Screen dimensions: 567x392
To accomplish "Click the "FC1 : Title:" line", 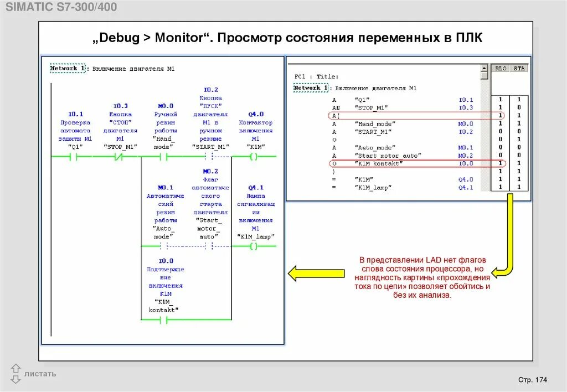I will pos(316,76).
